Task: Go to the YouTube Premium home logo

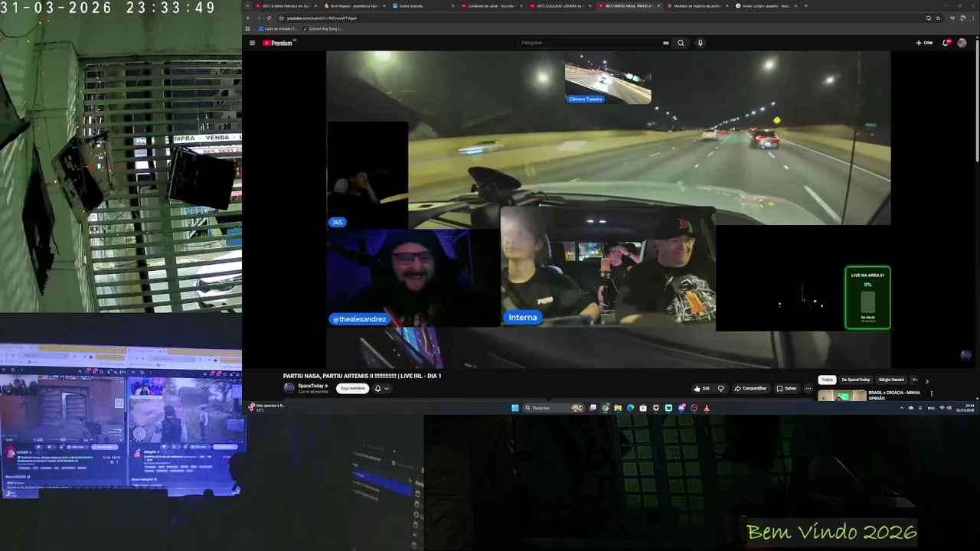Action: [279, 43]
